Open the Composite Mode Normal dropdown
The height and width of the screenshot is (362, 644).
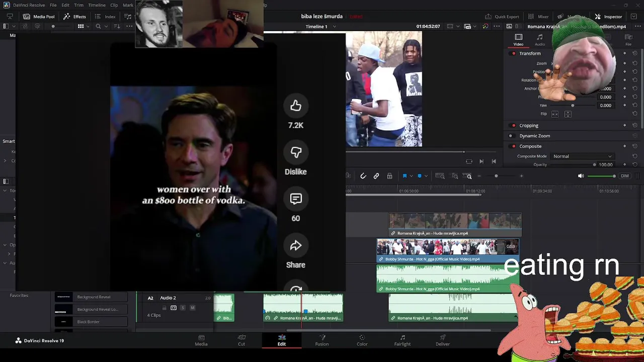pos(583,156)
